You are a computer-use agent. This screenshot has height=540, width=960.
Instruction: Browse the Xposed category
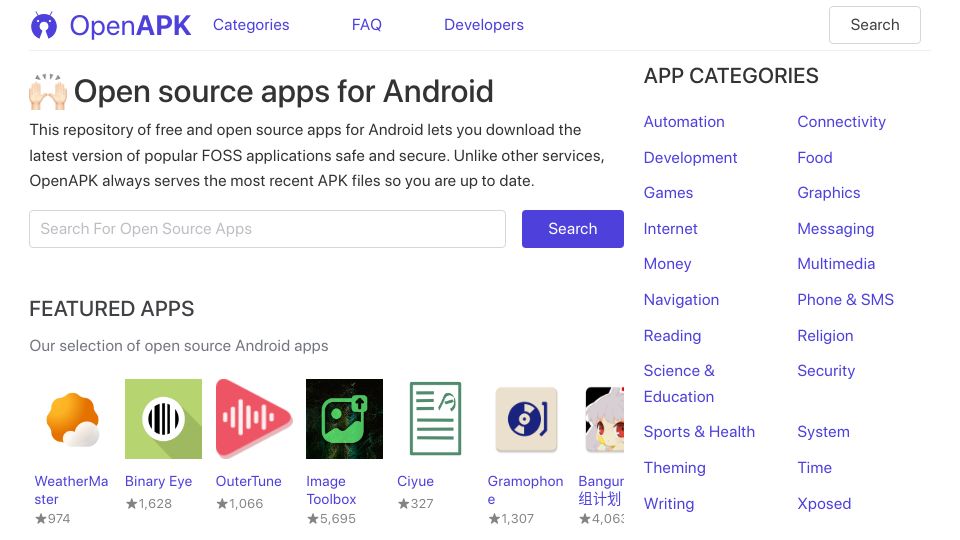click(x=824, y=504)
